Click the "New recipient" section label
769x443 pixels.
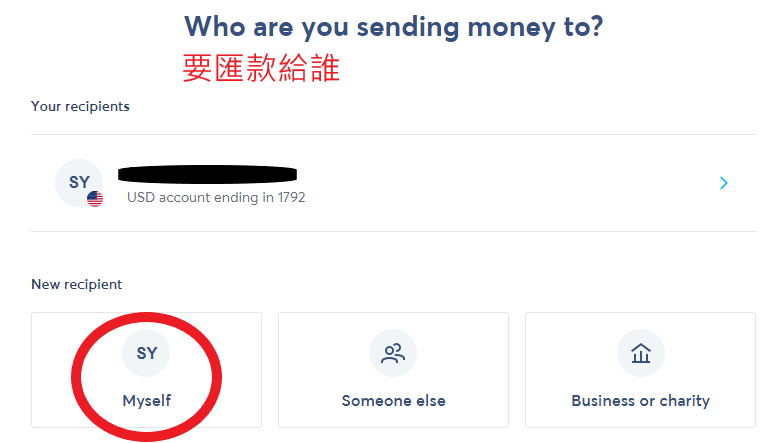77,284
